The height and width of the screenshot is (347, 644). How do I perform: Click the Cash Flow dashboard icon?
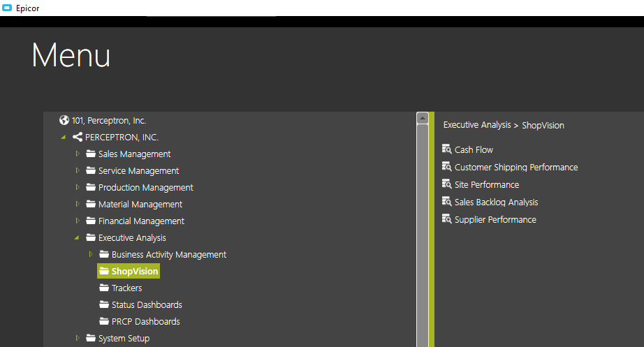pyautogui.click(x=446, y=149)
